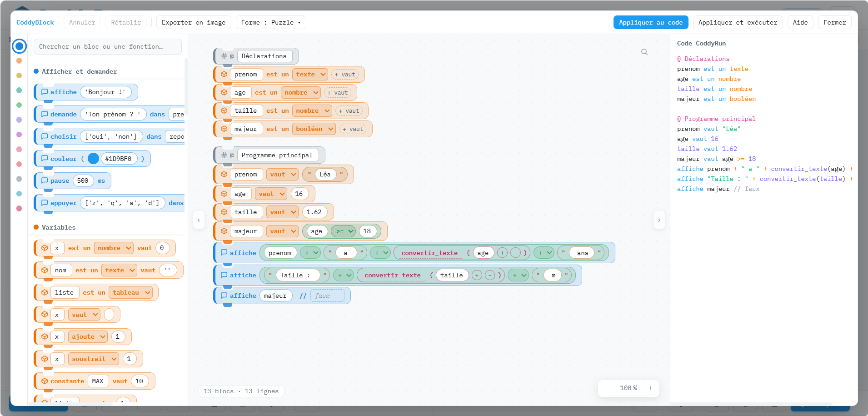The image size is (868, 416).
Task: Click '+ vaut' option on age declaration
Action: tap(337, 92)
